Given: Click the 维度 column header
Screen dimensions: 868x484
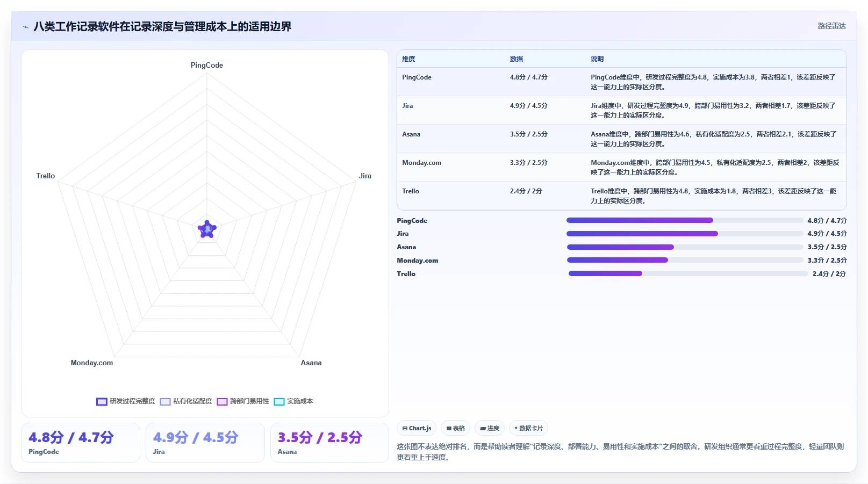Looking at the screenshot, I should click(x=408, y=59).
